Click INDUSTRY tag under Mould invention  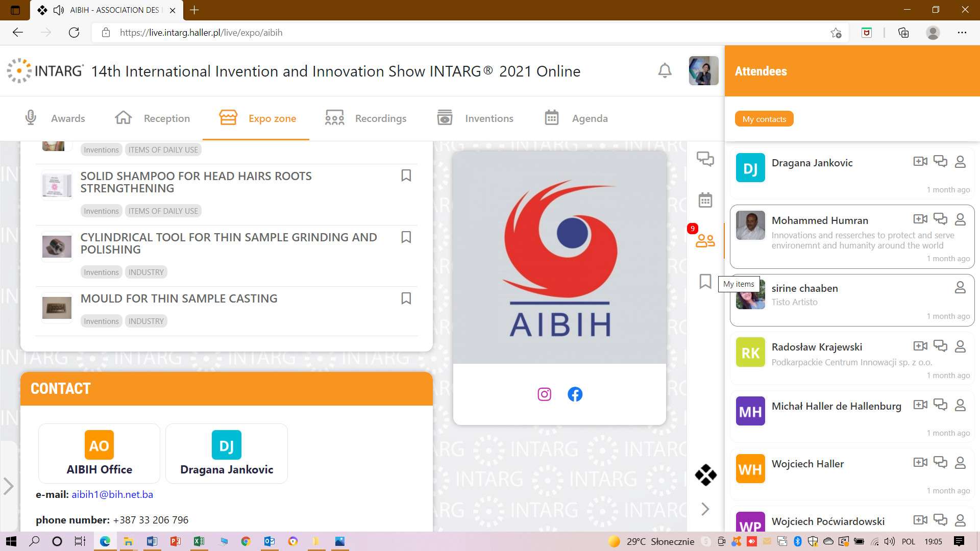click(x=146, y=321)
